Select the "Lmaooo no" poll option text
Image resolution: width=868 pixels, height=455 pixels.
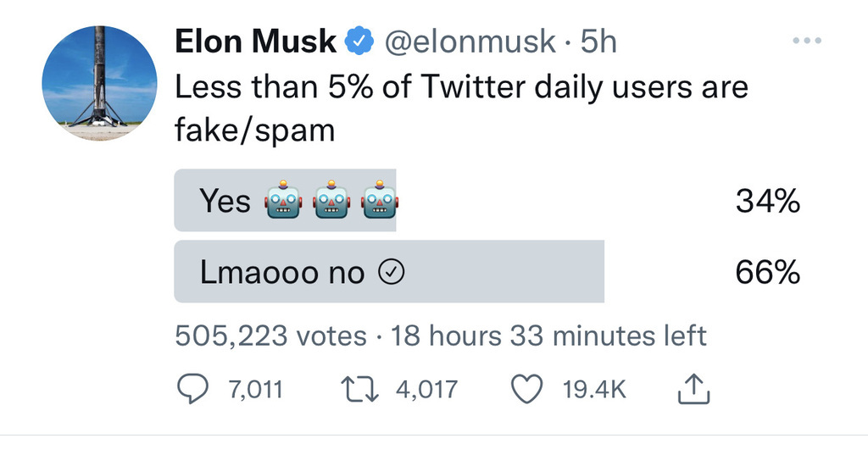coord(282,273)
